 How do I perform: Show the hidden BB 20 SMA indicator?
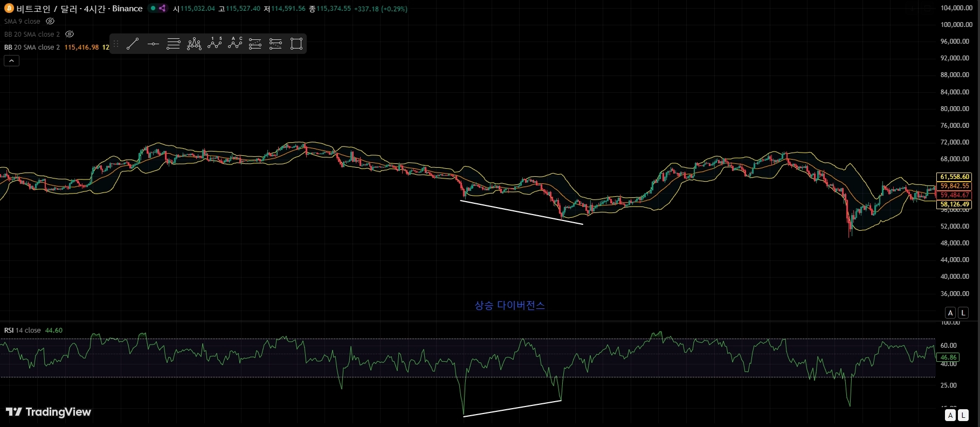coord(70,34)
